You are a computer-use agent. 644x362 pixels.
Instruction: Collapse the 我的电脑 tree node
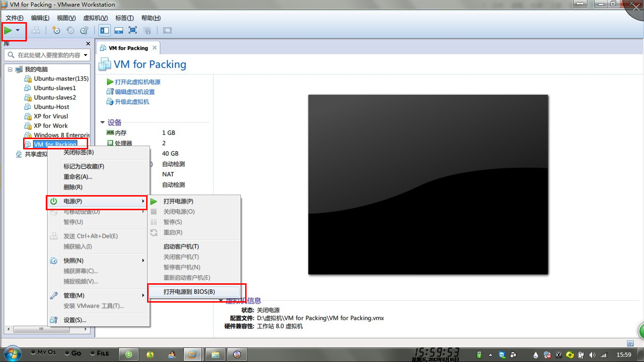(x=10, y=69)
